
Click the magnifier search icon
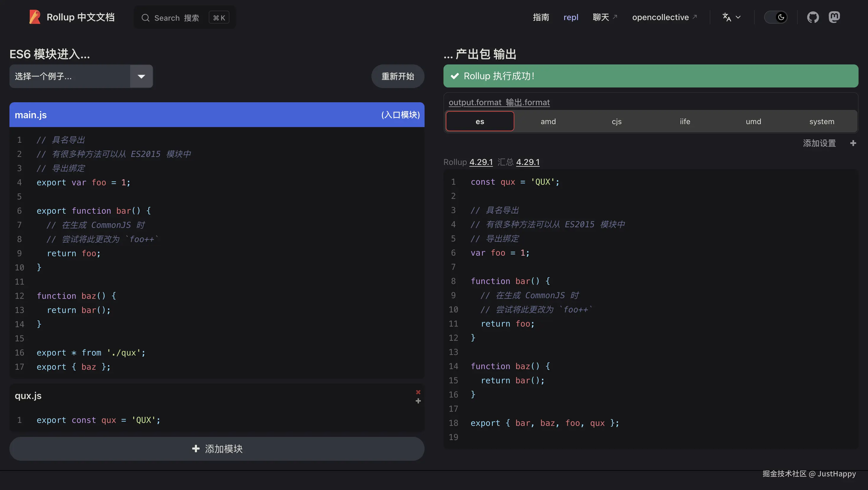pos(145,18)
